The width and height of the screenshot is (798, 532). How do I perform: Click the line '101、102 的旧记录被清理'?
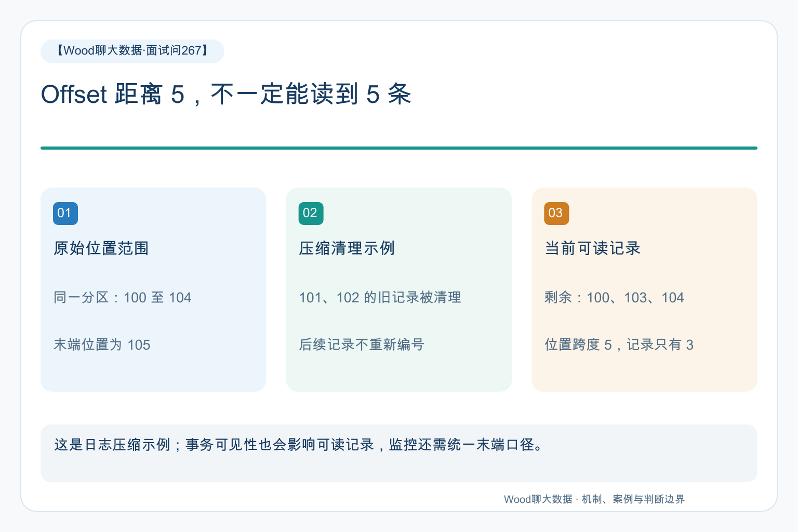point(380,298)
